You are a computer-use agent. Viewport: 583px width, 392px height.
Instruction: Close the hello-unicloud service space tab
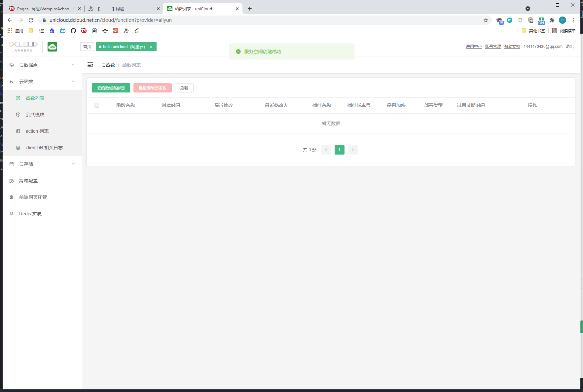click(151, 47)
